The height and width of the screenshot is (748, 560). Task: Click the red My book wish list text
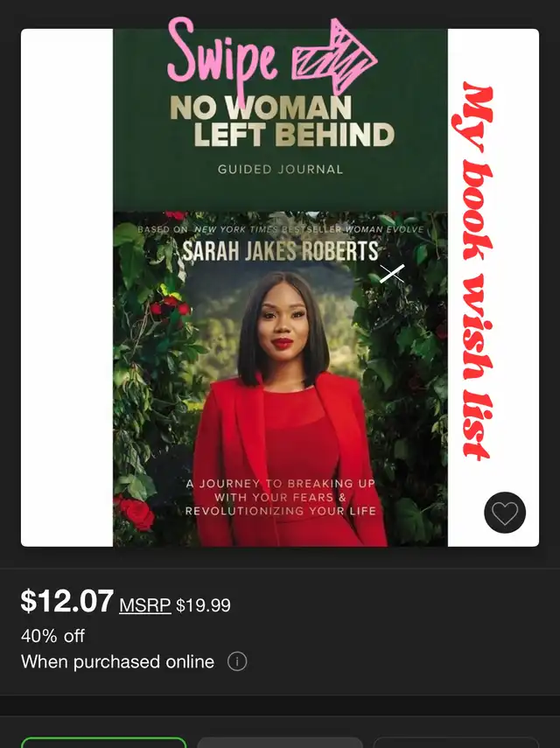click(473, 270)
